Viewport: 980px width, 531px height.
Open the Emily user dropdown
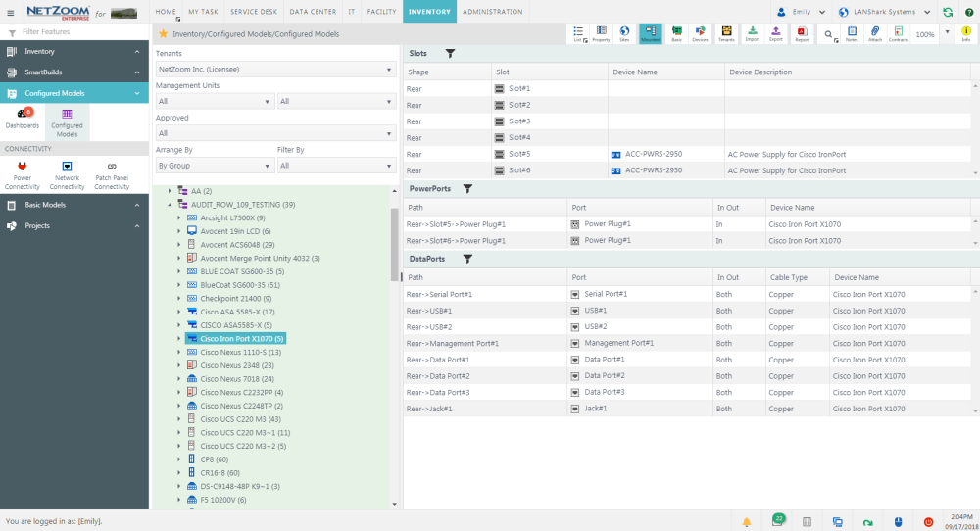(x=802, y=12)
